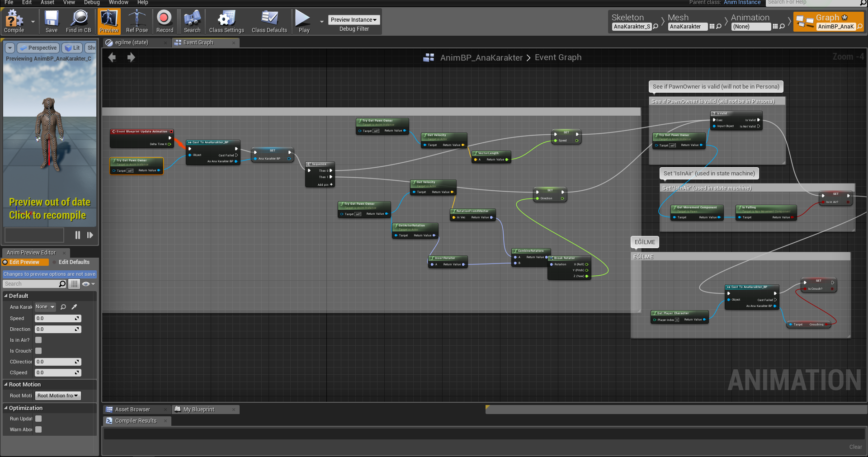
Task: Find the Animation asset with magnifier icon
Action: (x=782, y=27)
